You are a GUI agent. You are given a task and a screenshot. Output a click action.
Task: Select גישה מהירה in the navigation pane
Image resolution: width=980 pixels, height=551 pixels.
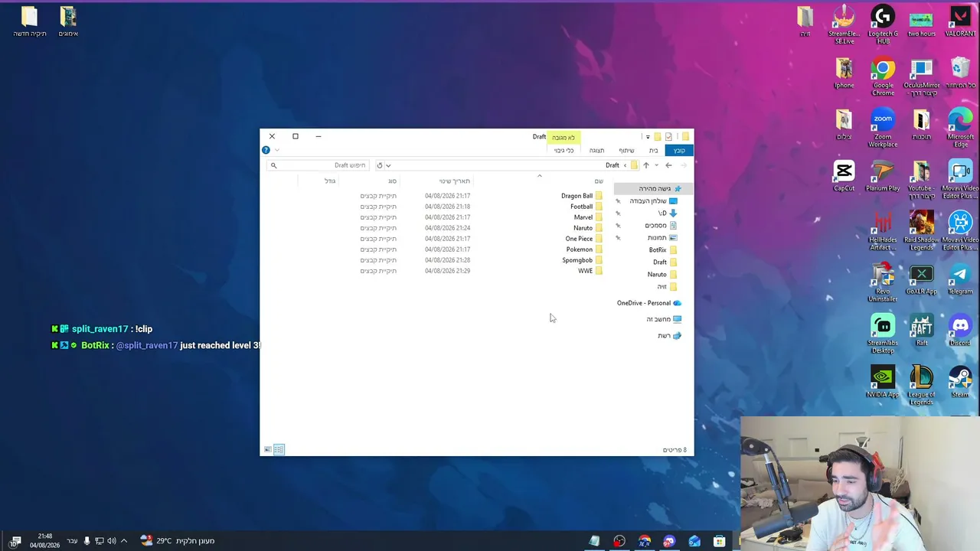[x=655, y=188]
